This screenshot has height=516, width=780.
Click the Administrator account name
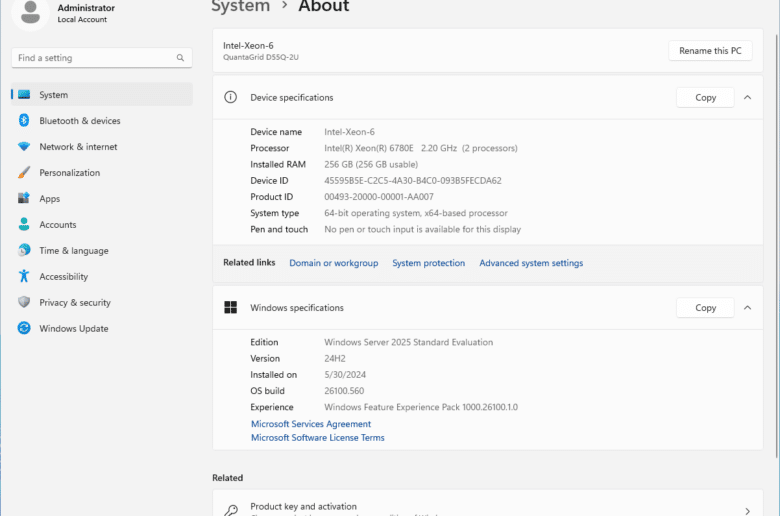pos(86,8)
